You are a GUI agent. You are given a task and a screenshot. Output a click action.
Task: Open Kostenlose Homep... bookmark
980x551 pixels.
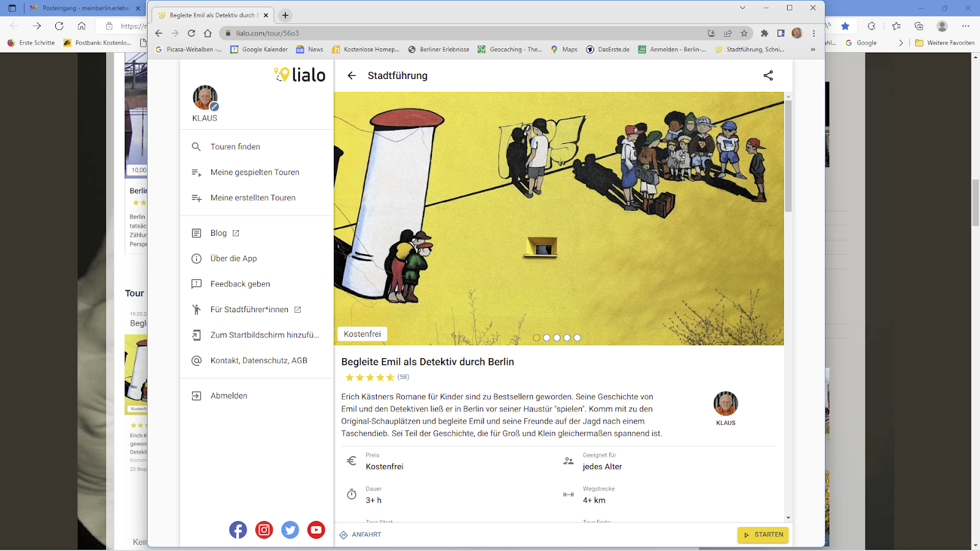point(366,50)
